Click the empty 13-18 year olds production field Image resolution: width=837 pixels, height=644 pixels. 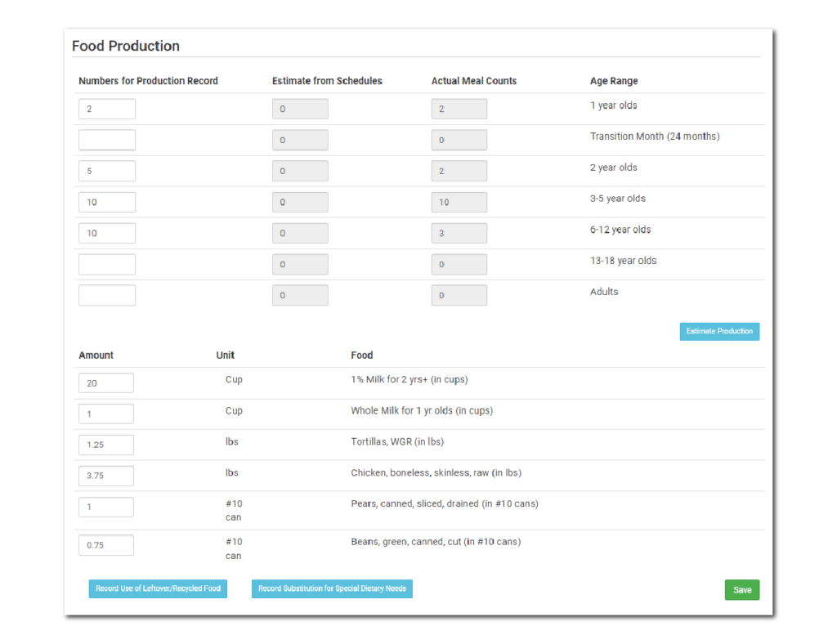106,264
